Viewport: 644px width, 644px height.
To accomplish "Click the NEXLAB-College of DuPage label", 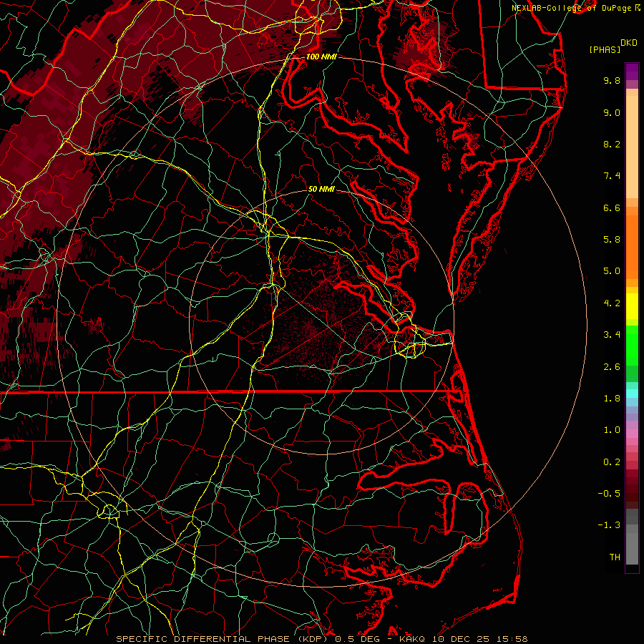I will pyautogui.click(x=571, y=8).
